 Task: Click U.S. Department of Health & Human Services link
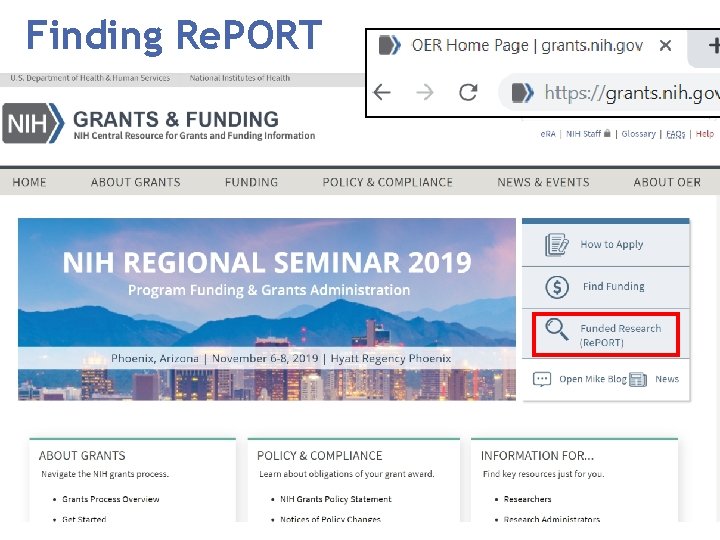[x=90, y=78]
